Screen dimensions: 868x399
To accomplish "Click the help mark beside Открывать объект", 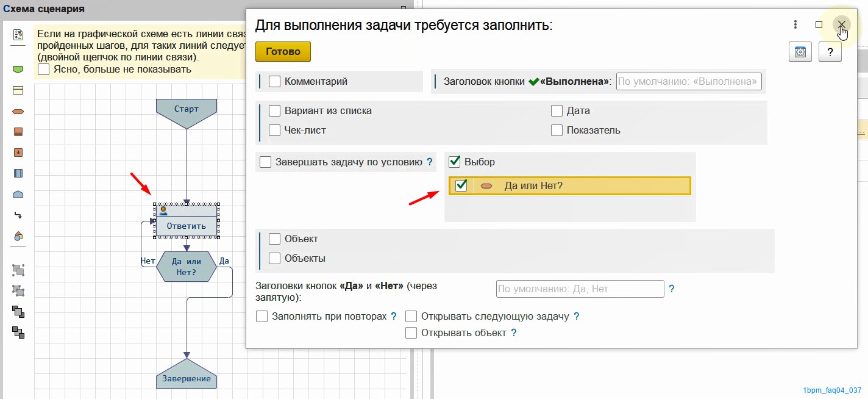I will pos(513,332).
